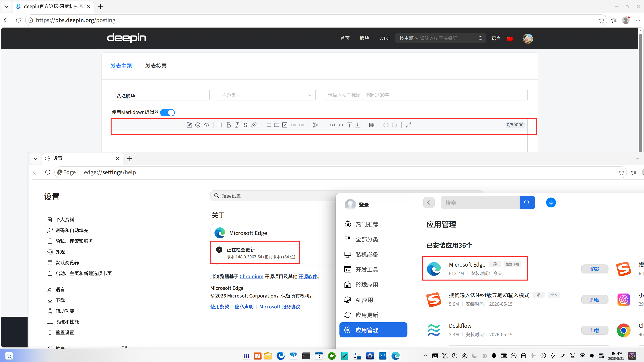
Task: Open a new tab in Edge settings window
Action: [x=130, y=159]
